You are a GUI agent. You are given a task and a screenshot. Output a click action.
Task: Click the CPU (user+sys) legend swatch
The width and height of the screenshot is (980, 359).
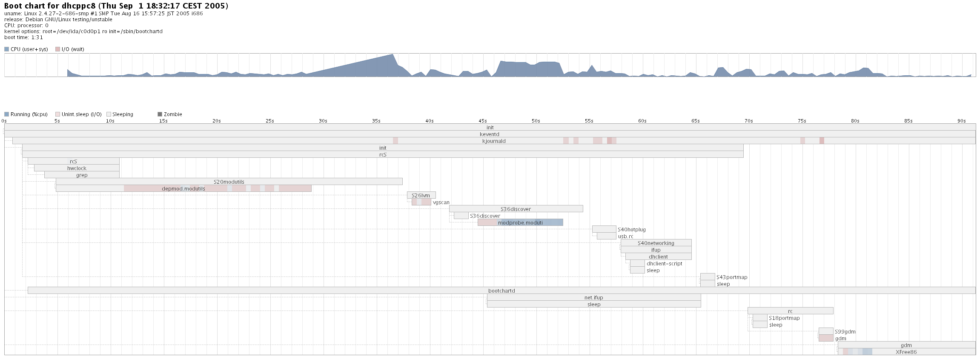point(6,49)
